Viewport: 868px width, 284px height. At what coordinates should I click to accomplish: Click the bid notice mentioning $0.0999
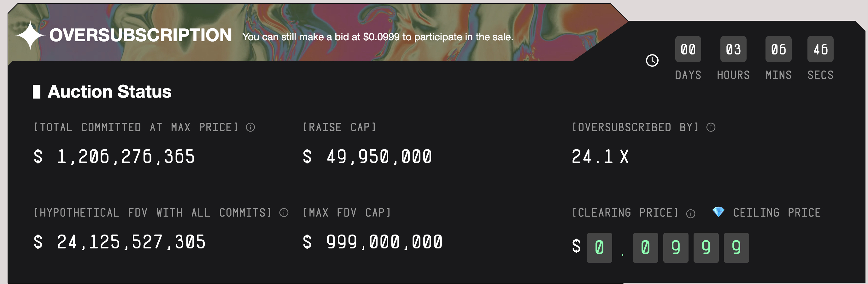click(x=378, y=37)
